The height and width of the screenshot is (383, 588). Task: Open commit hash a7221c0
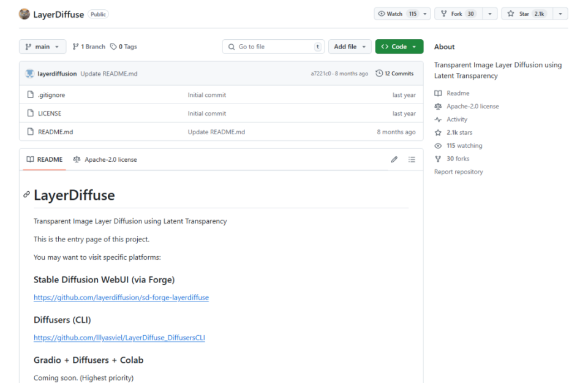point(320,74)
